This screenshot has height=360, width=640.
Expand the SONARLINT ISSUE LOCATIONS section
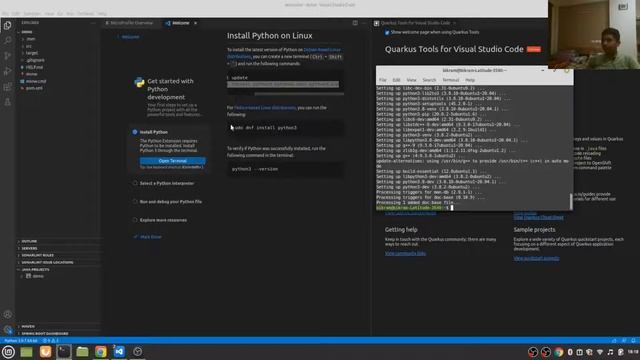pyautogui.click(x=47, y=262)
